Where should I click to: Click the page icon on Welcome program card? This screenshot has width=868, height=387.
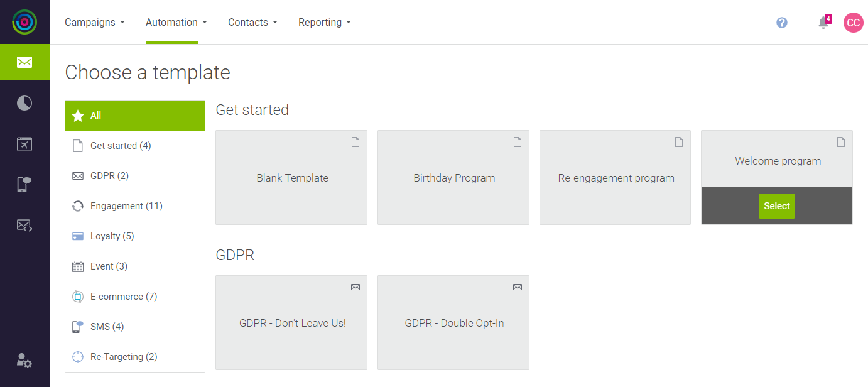841,142
